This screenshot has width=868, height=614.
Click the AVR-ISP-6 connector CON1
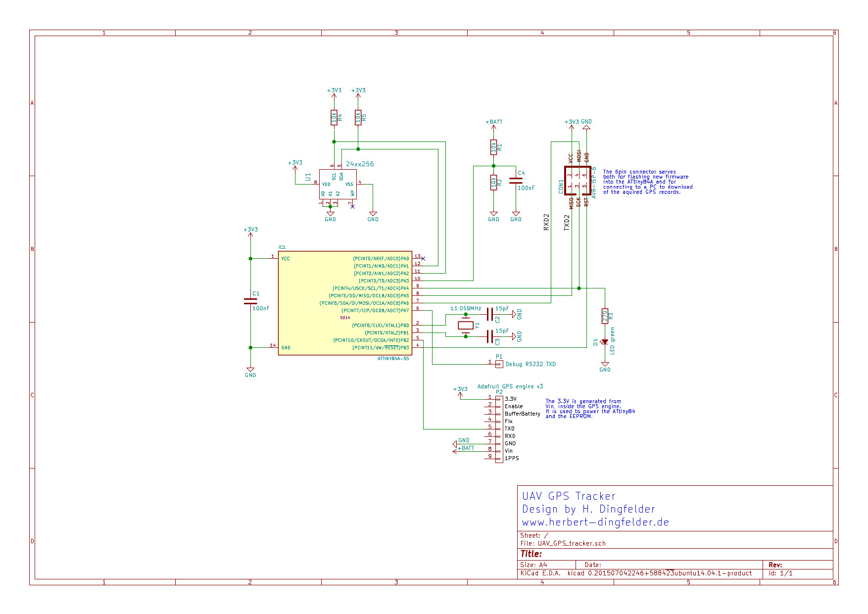[578, 180]
